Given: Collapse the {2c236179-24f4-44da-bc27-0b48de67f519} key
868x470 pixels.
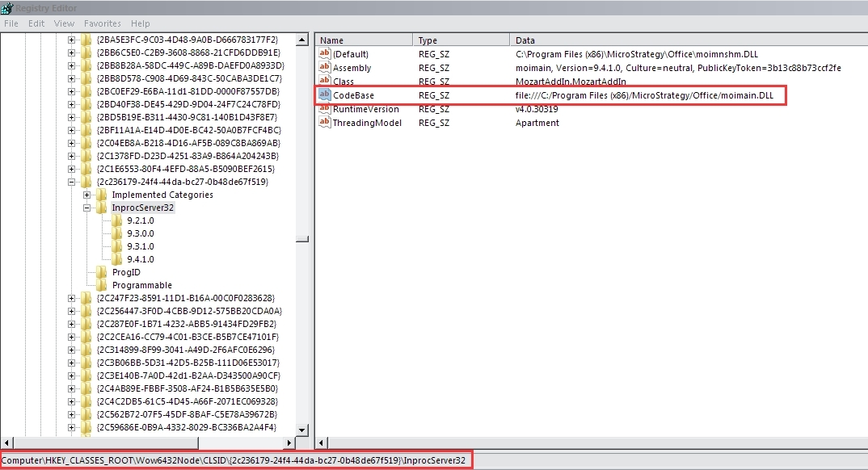Looking at the screenshot, I should (x=72, y=182).
